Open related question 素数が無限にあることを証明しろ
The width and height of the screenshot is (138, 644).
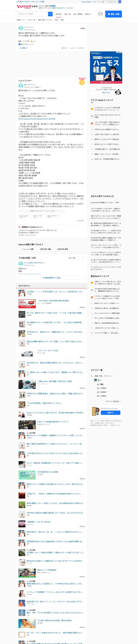[x=55, y=584]
